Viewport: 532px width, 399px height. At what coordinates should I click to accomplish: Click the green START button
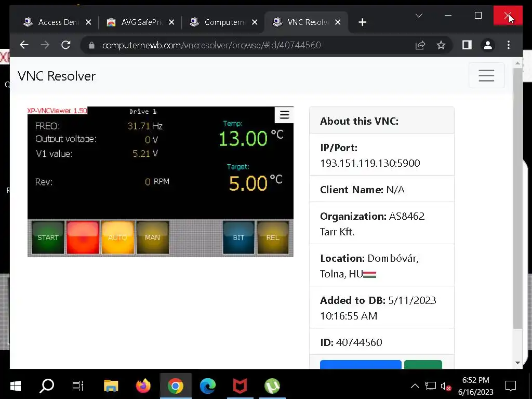pyautogui.click(x=48, y=237)
